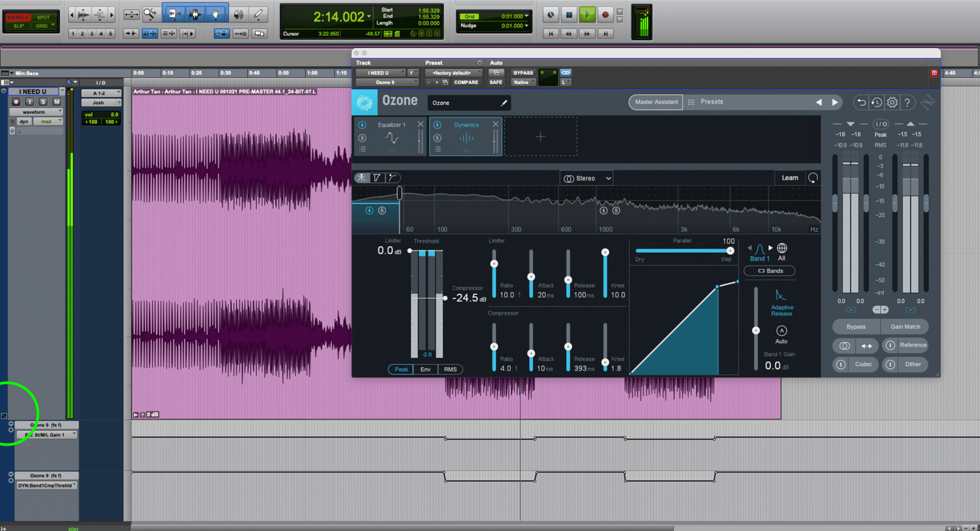Mute the I NEED U track
Viewport: 980px width, 531px height.
click(56, 102)
